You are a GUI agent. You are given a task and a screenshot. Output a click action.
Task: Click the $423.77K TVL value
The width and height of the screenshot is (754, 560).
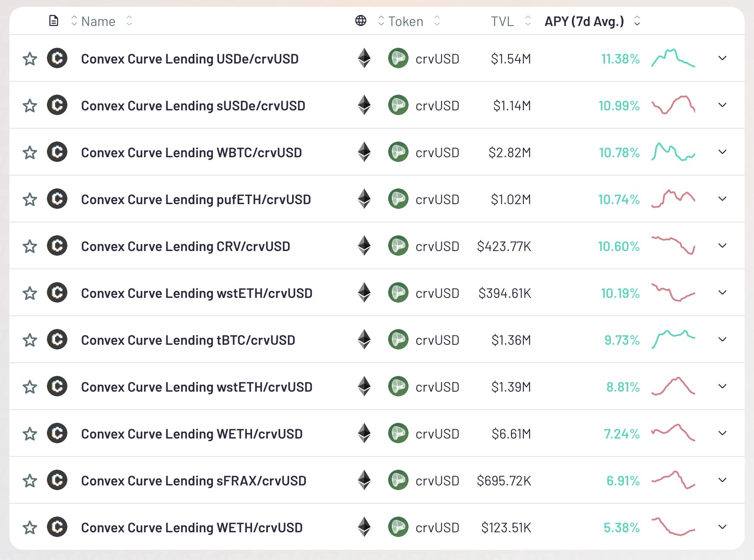coord(504,246)
